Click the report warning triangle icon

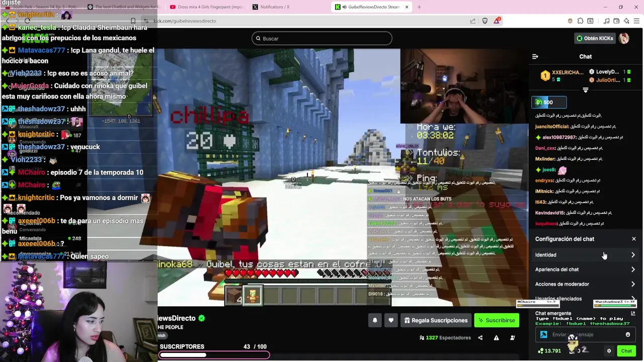coord(496,338)
